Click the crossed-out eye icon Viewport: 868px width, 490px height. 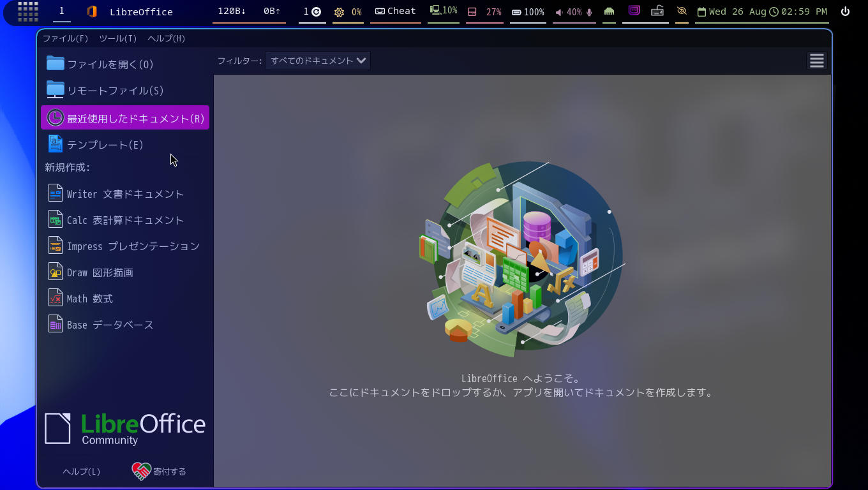[x=682, y=11]
